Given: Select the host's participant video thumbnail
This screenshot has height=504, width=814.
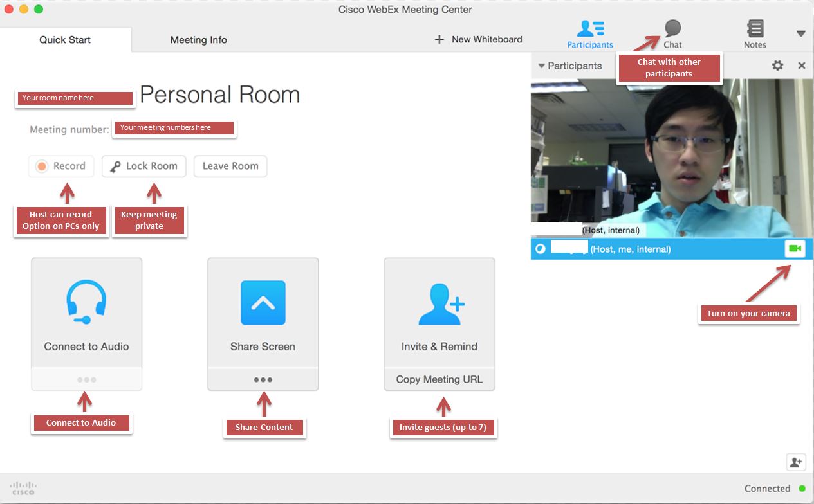Looking at the screenshot, I should point(672,158).
